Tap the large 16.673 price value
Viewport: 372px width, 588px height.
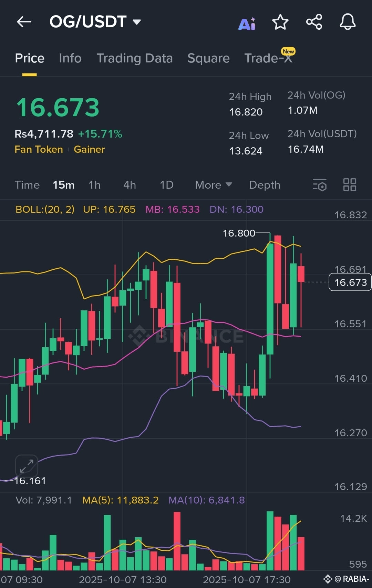(58, 107)
